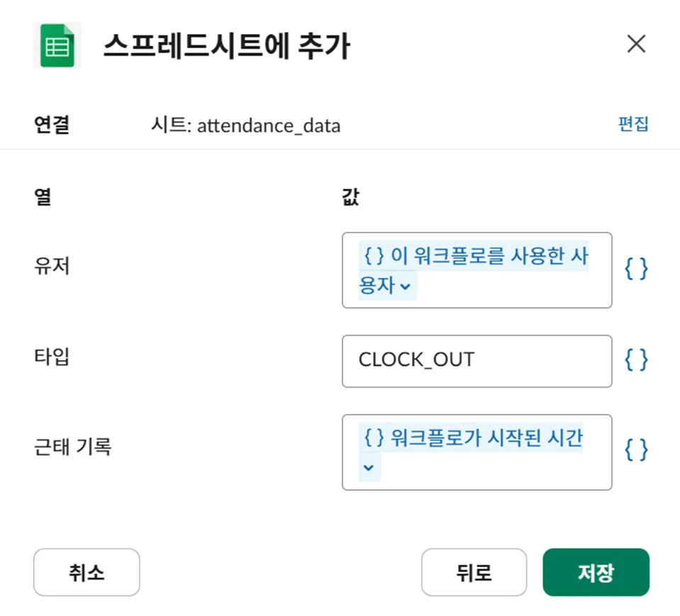This screenshot has width=680, height=616.
Task: Close the 스프레드시트에 추가 dialog
Action: click(x=636, y=44)
